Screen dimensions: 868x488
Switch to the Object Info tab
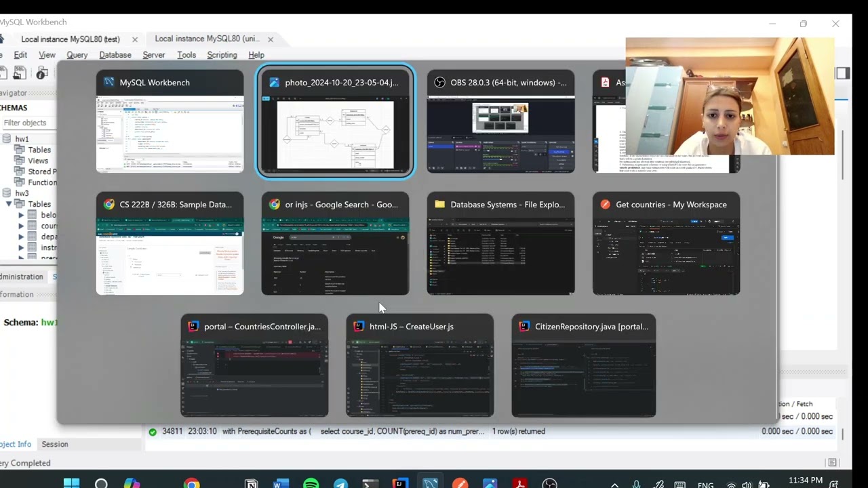tap(16, 444)
